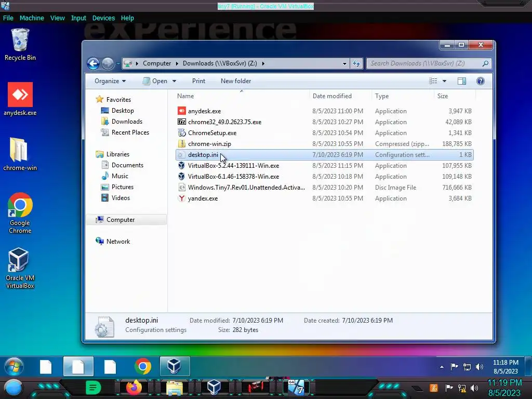532x399 pixels.
Task: Open VirtualBox on host taskbar
Action: pyautogui.click(x=214, y=387)
